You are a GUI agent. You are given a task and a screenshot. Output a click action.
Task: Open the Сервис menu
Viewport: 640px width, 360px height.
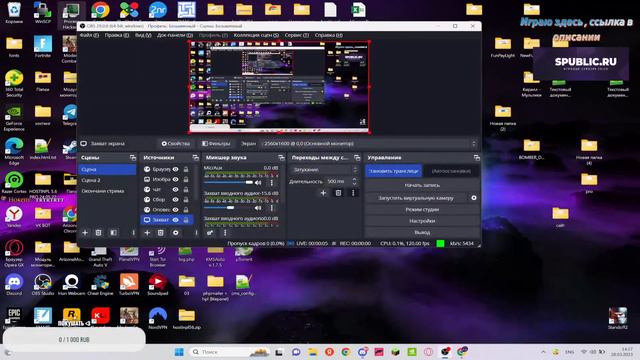297,35
